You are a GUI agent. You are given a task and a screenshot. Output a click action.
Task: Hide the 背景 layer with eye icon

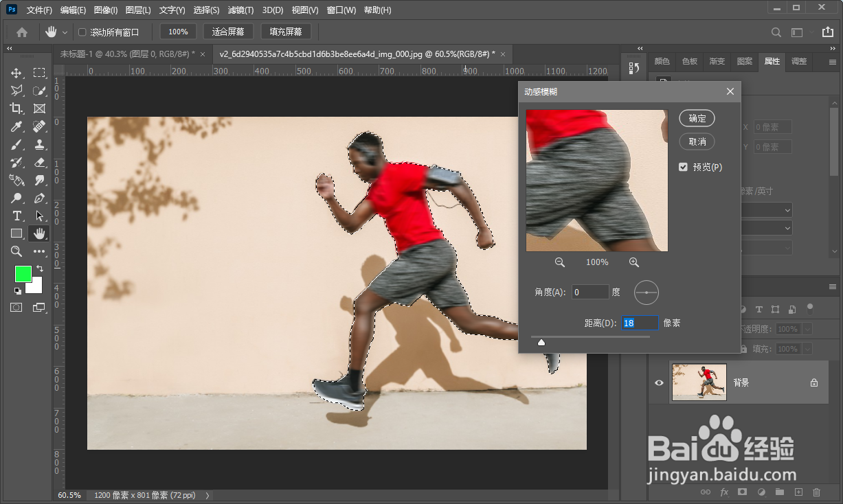click(659, 382)
